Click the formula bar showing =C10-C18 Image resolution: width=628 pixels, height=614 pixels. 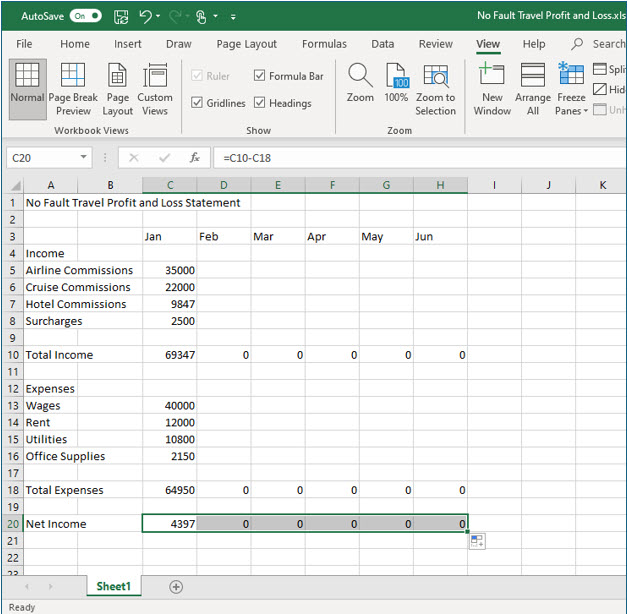pos(420,158)
